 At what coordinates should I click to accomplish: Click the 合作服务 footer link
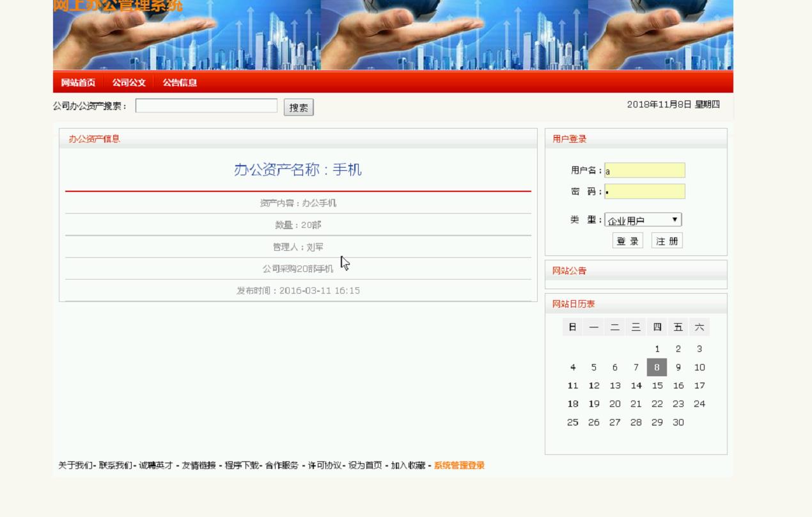point(282,465)
